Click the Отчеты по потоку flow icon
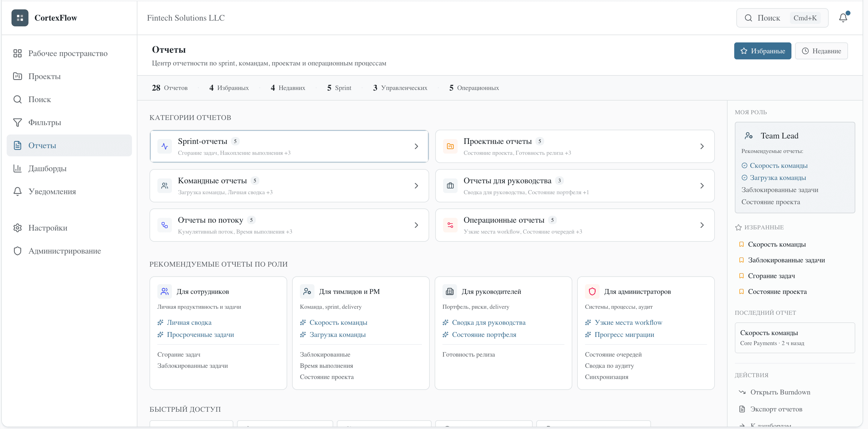The height and width of the screenshot is (429, 868). pyautogui.click(x=164, y=224)
